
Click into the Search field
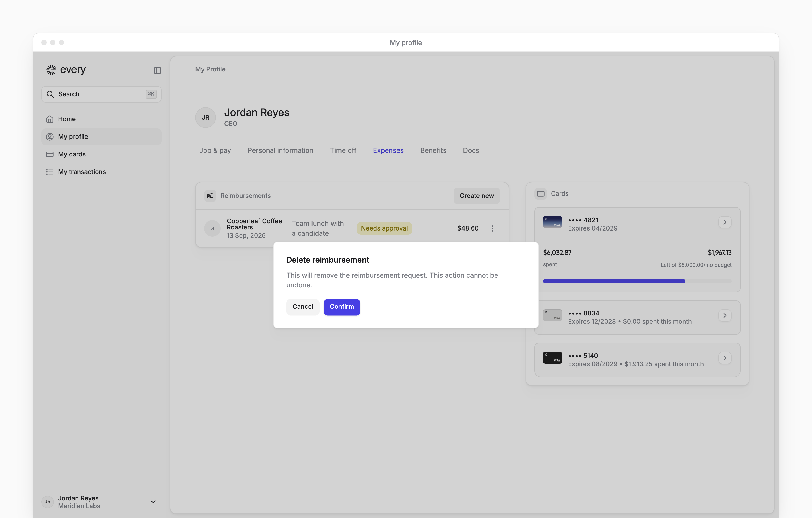[x=102, y=94]
